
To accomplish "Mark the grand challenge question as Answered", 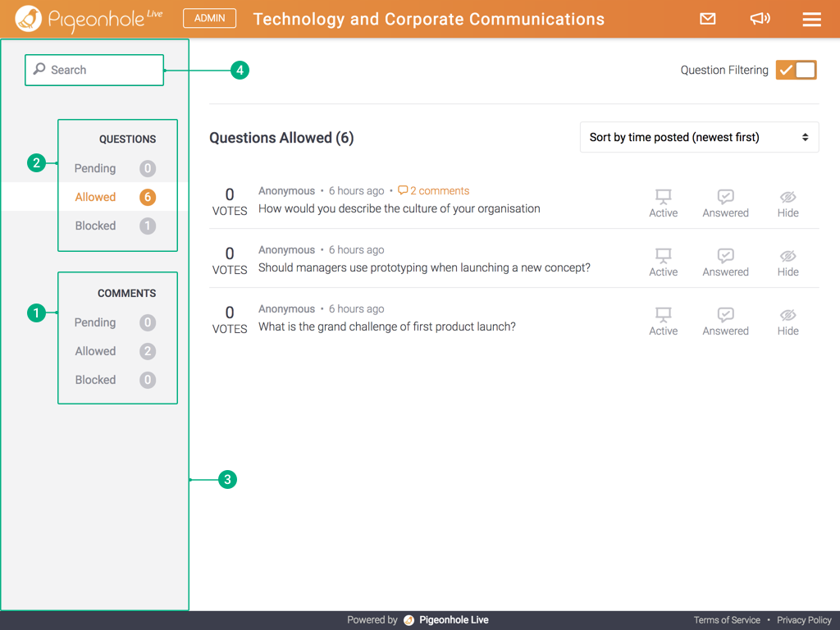I will (725, 320).
